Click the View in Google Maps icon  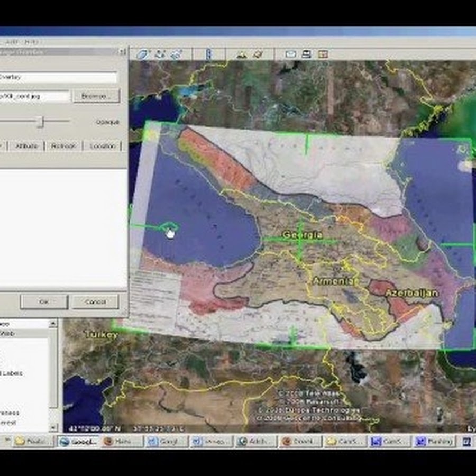coord(323,54)
